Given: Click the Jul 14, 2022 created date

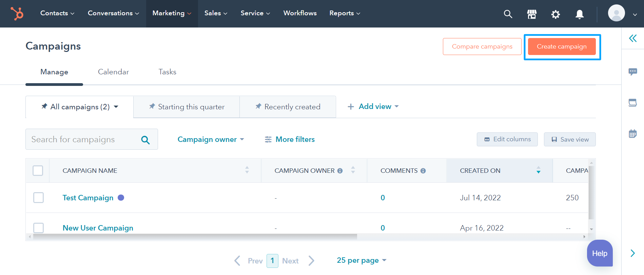Looking at the screenshot, I should tap(480, 198).
